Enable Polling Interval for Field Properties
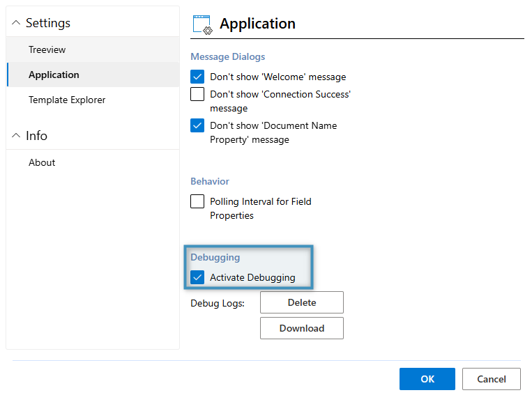The height and width of the screenshot is (395, 532). pyautogui.click(x=197, y=201)
